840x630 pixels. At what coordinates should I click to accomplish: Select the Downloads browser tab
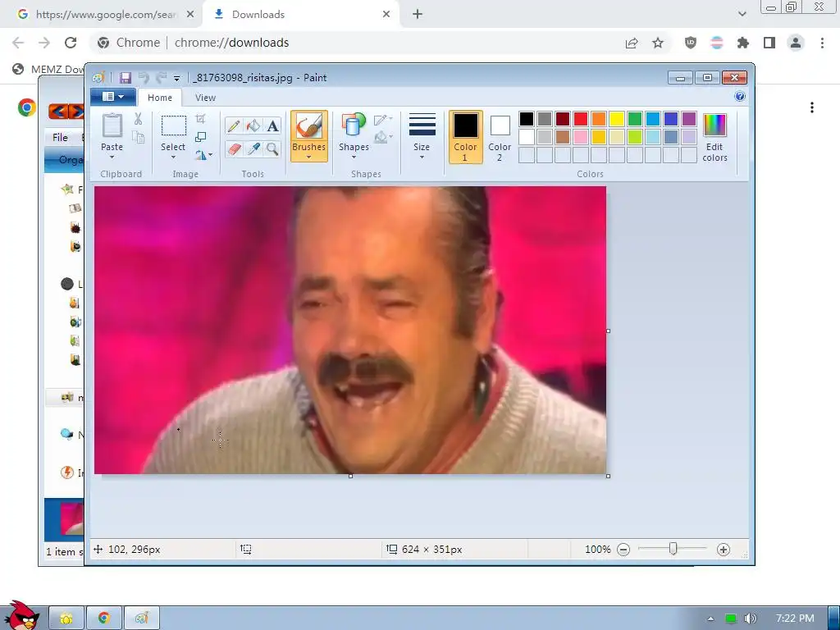(300, 15)
